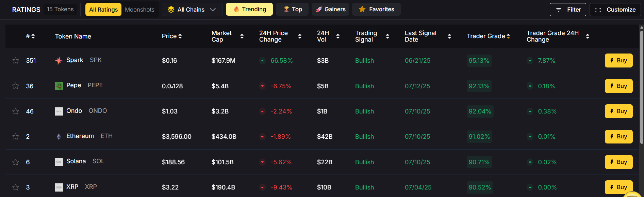The height and width of the screenshot is (197, 644).
Task: Click the 15 Tokens count badge
Action: click(60, 9)
